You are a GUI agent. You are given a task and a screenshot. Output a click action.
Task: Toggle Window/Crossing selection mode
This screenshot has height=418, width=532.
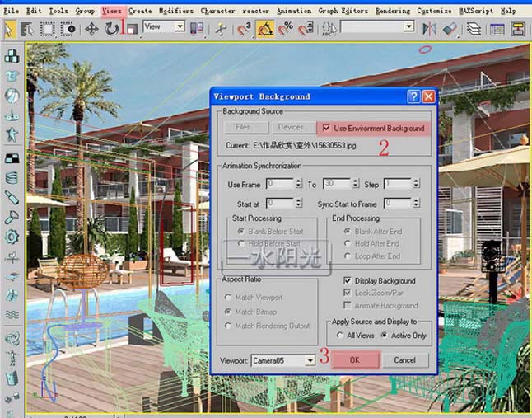[x=68, y=29]
